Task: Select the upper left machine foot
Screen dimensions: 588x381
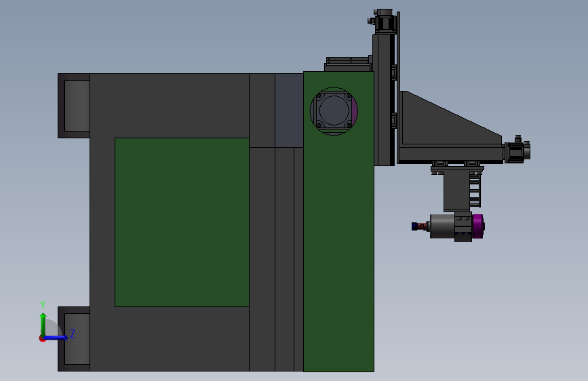Action: (74, 106)
